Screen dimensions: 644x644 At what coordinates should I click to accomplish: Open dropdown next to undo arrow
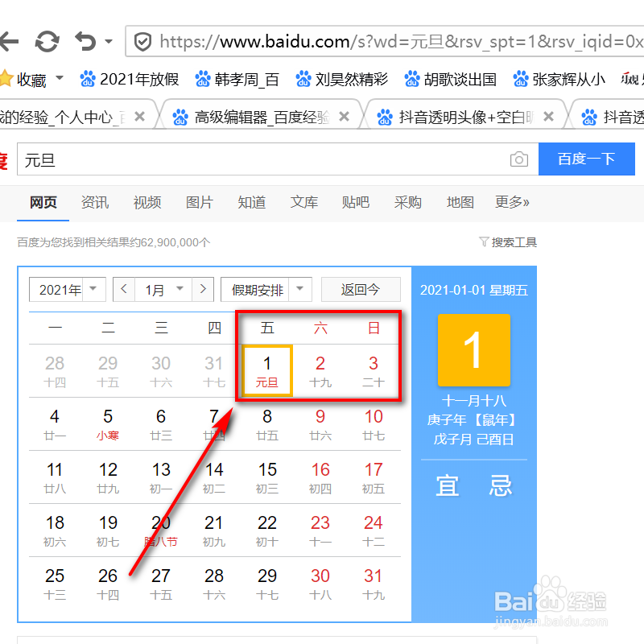pos(109,41)
